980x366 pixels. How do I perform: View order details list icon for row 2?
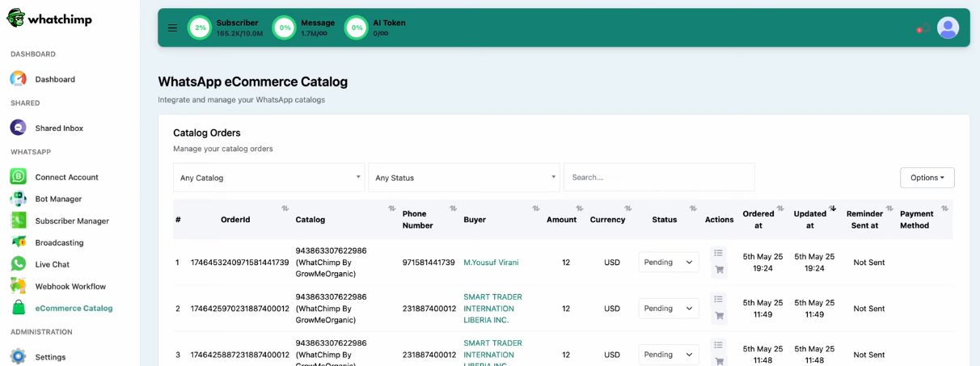[719, 299]
